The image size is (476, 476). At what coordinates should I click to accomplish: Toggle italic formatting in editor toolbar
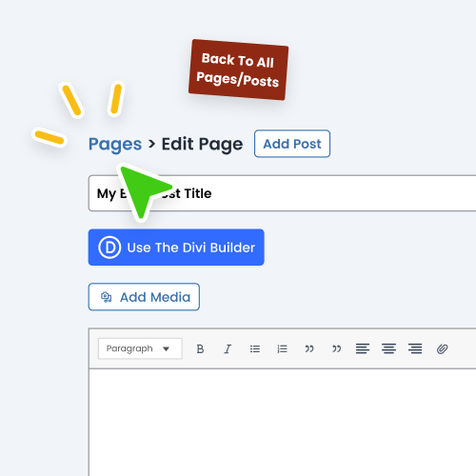pos(228,348)
